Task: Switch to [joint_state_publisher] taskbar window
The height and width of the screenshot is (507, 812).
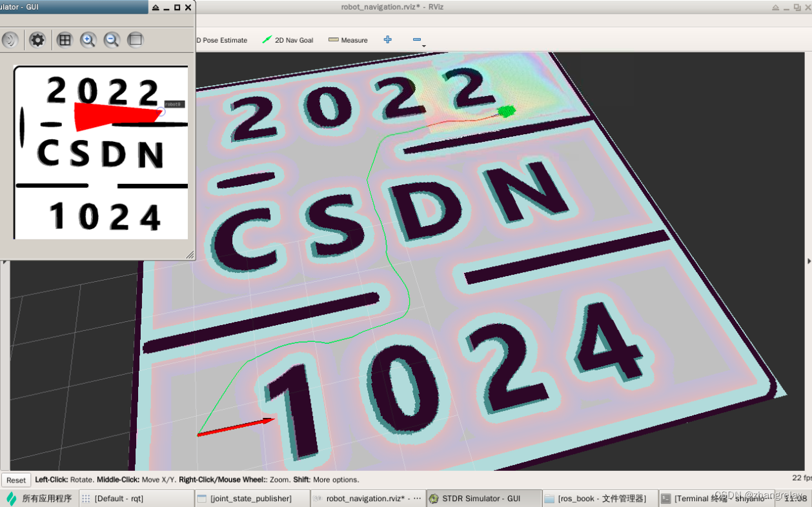Action: coord(252,498)
